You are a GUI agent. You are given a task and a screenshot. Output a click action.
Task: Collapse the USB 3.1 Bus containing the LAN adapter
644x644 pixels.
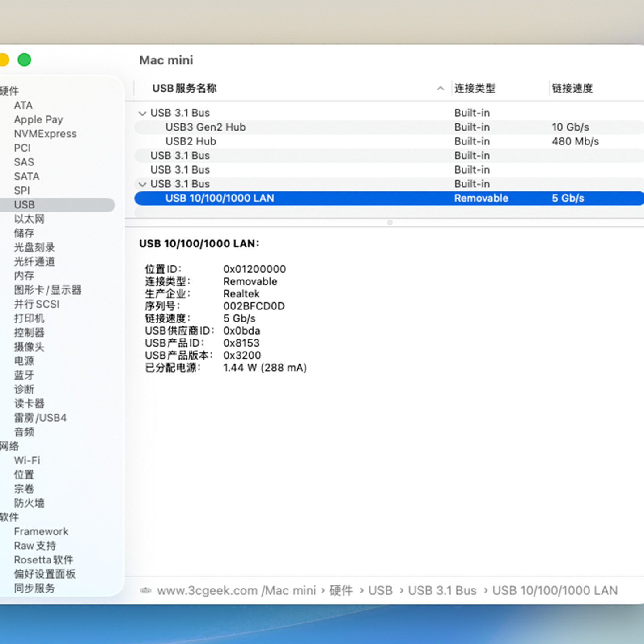(x=142, y=184)
